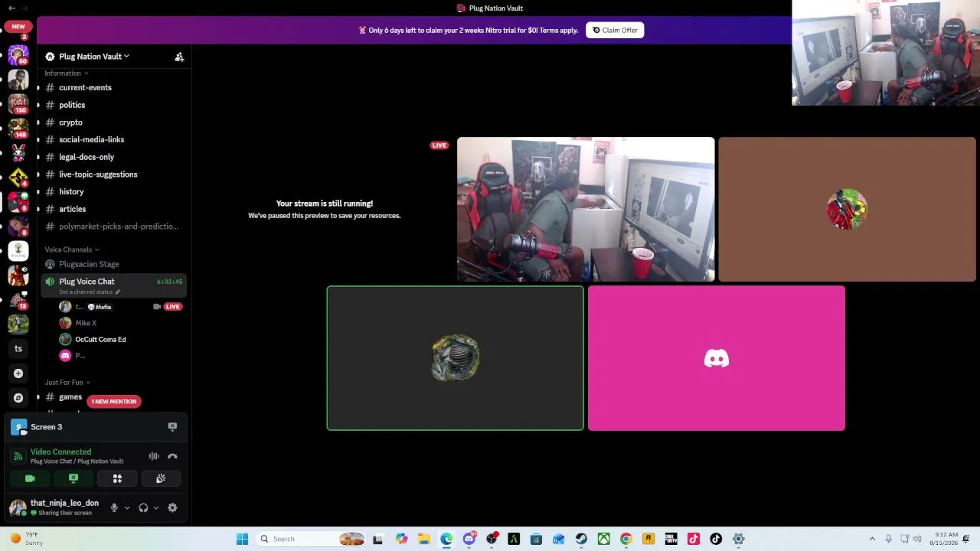Viewport: 980px width, 551px height.
Task: Go to the social-media-links channel
Action: click(x=112, y=139)
